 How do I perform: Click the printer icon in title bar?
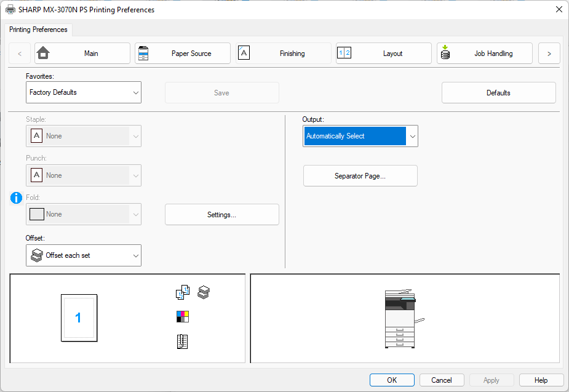tap(10, 10)
